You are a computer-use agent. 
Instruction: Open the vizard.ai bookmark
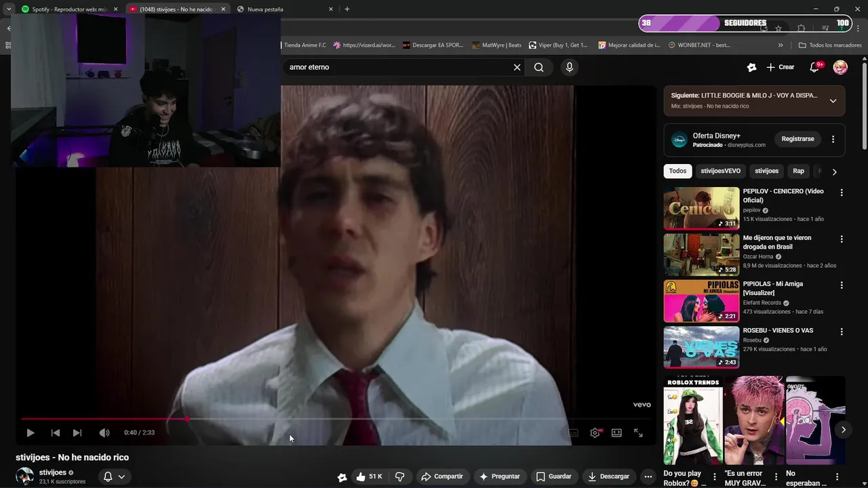[364, 45]
